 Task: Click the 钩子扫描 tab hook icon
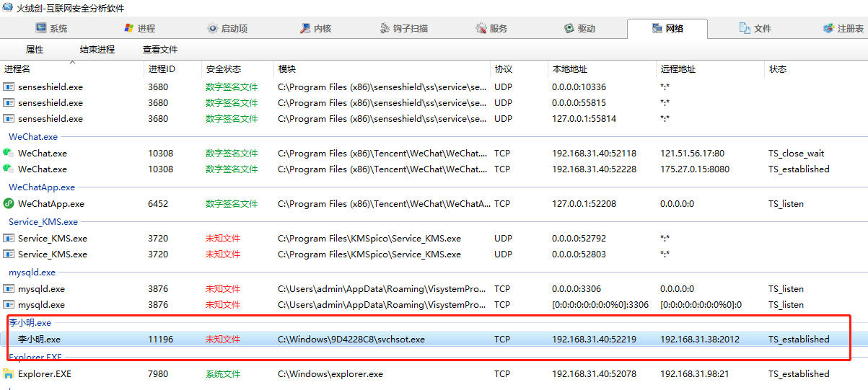coord(385,28)
